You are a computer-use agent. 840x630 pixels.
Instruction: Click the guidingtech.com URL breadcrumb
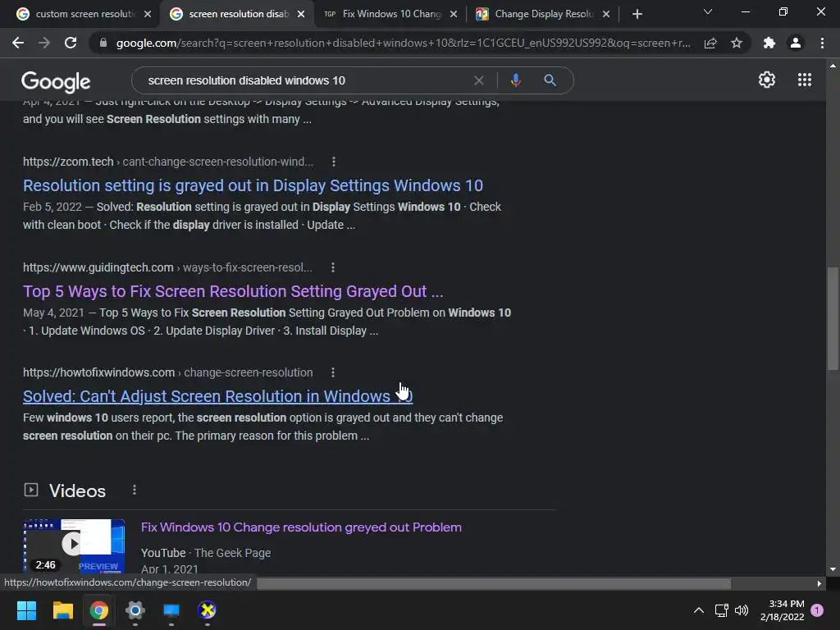pos(167,267)
